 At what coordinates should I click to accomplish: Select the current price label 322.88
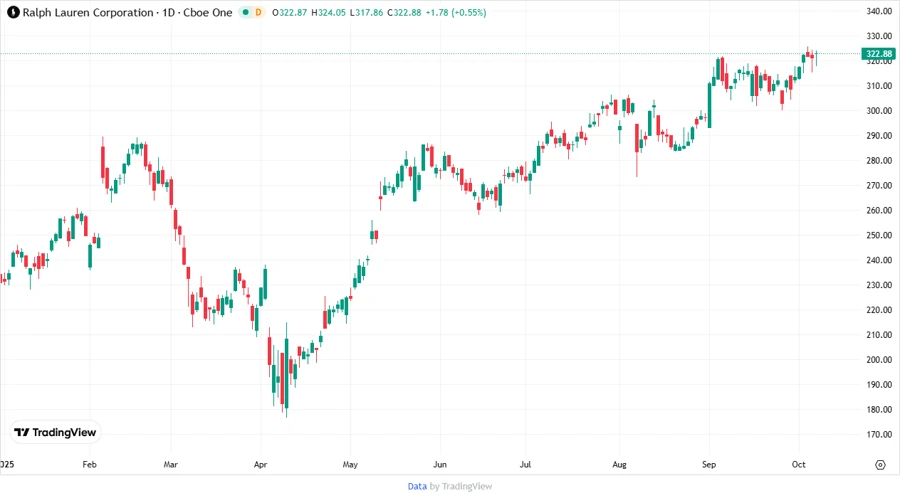coord(878,54)
